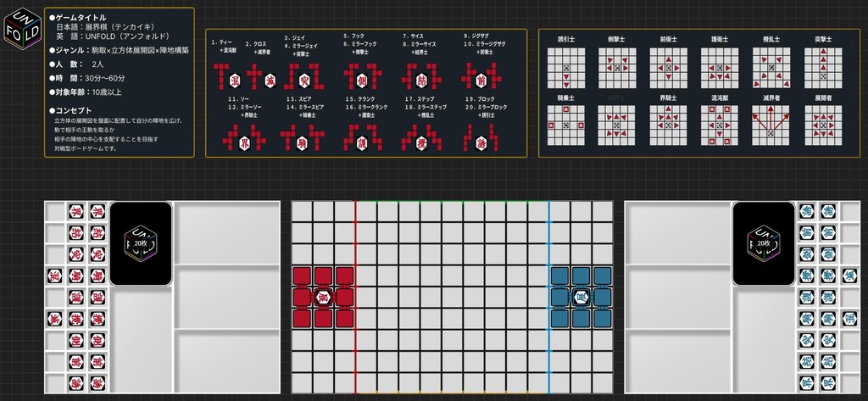Select the red 展 king piece on the board

pos(323,298)
